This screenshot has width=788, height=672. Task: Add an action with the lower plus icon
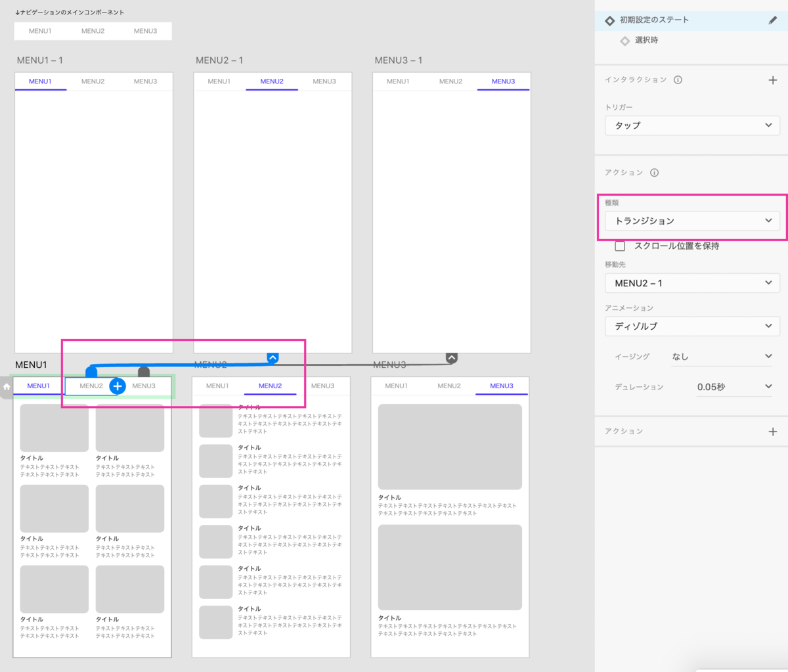click(x=772, y=432)
